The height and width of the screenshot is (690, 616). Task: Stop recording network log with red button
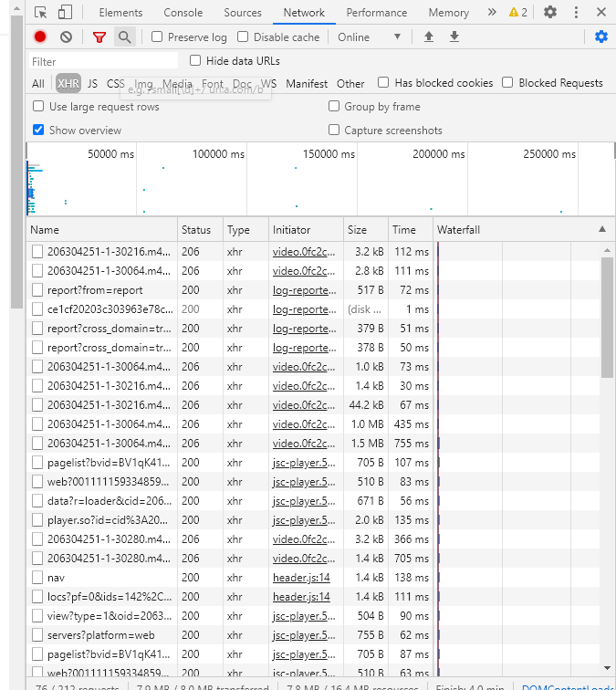(40, 37)
